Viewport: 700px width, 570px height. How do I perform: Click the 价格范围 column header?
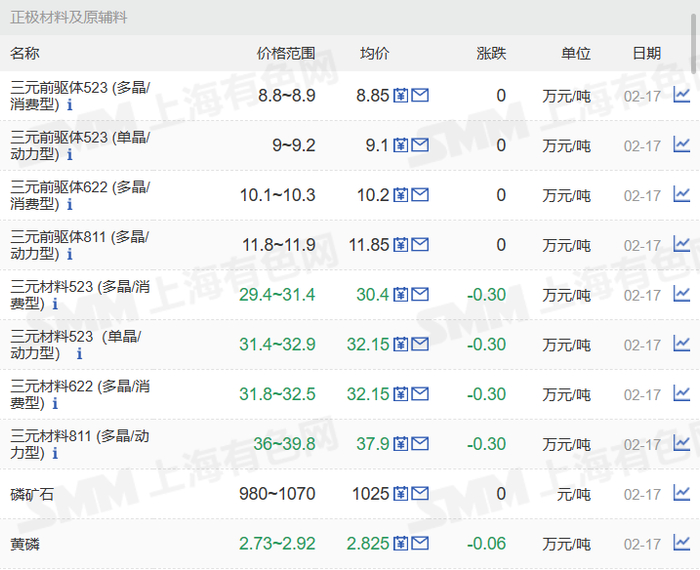286,54
